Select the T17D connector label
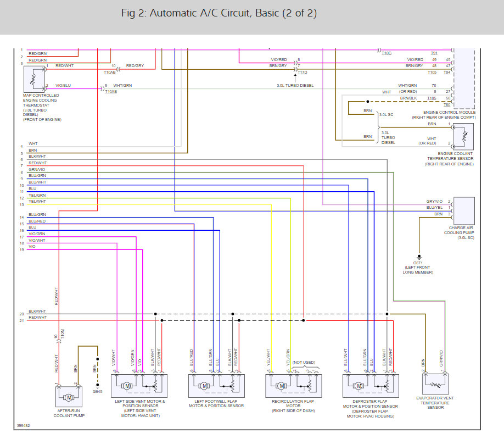The width and height of the screenshot is (504, 439). 303,73
